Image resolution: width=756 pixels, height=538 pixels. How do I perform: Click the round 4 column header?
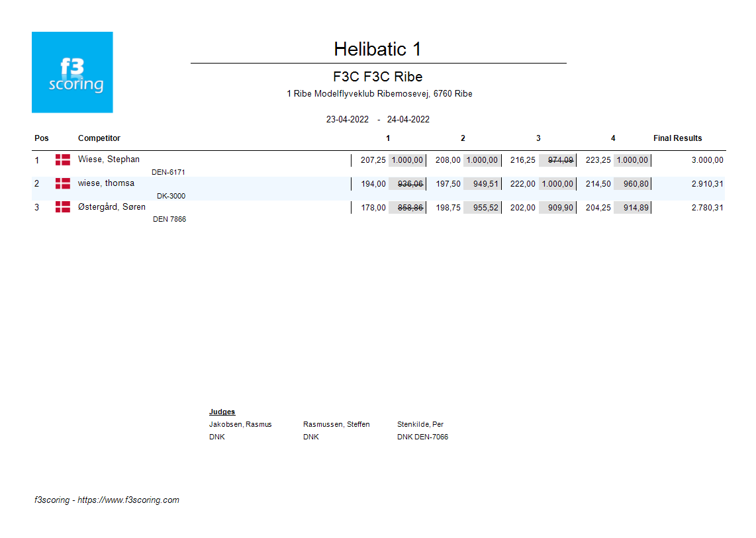pyautogui.click(x=613, y=138)
